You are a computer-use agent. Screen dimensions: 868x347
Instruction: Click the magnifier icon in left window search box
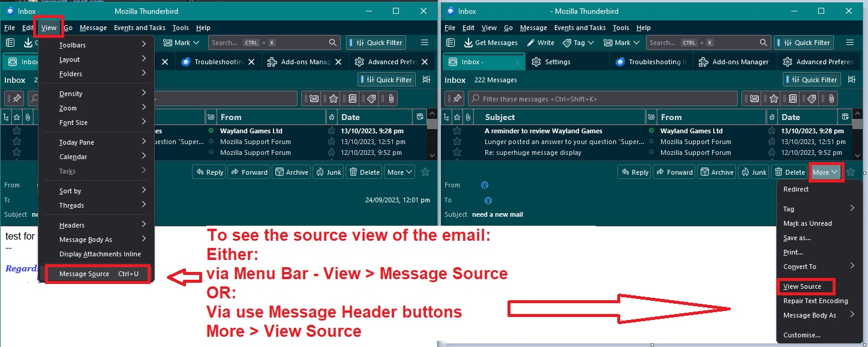tap(334, 43)
